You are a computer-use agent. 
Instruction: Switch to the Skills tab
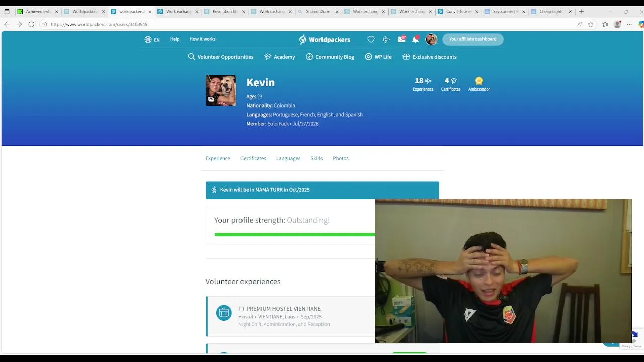[x=316, y=158]
